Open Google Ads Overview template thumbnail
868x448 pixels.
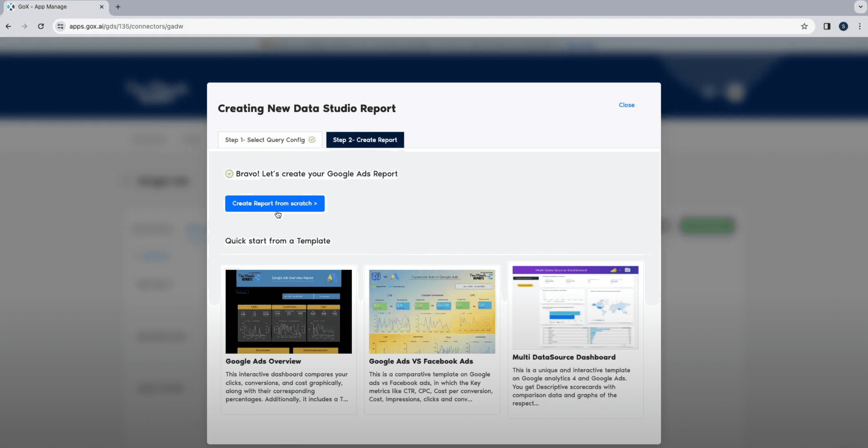(x=288, y=312)
